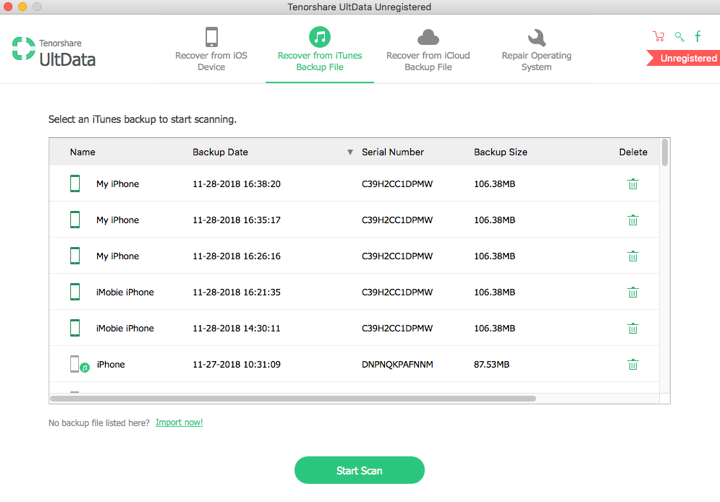Image resolution: width=720 pixels, height=502 pixels.
Task: Delete the iPhone 11-27-2018 backup
Action: click(x=632, y=364)
